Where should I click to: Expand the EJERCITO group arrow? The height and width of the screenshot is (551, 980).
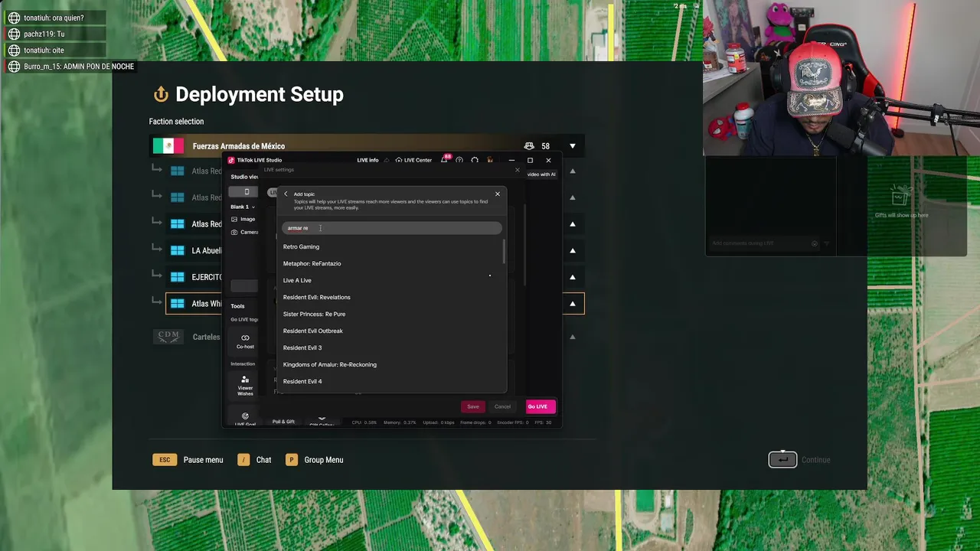point(573,277)
